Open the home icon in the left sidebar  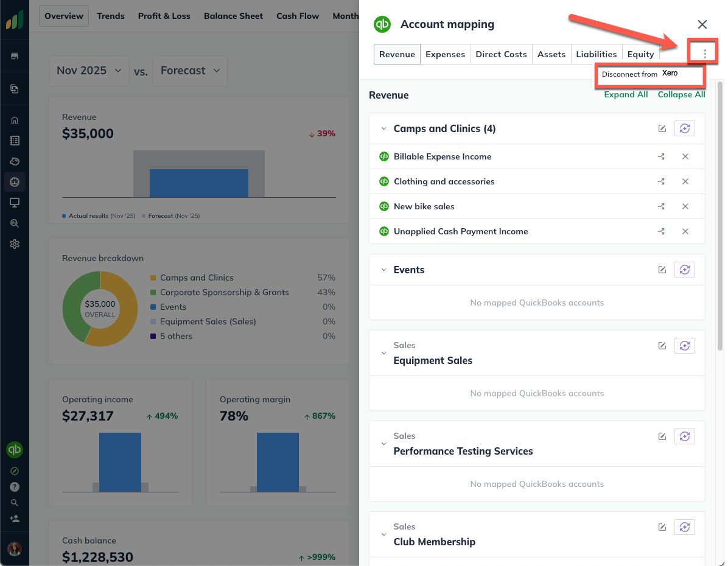pos(15,119)
